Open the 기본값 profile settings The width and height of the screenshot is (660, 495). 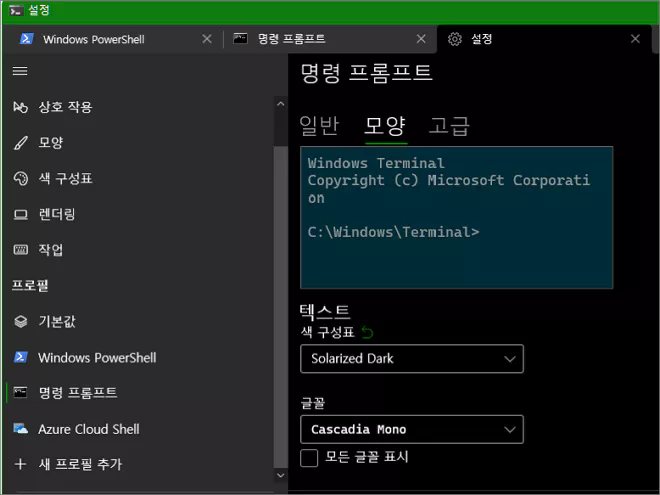click(x=139, y=322)
